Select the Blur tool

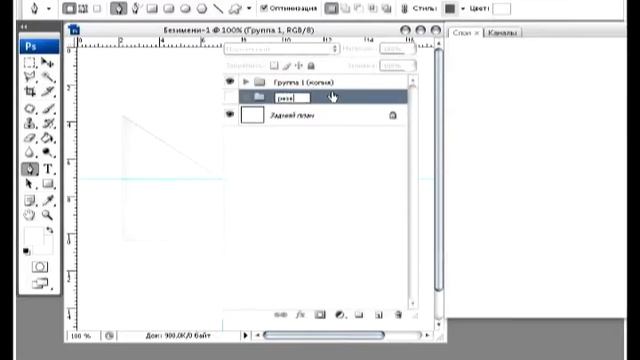point(29,153)
